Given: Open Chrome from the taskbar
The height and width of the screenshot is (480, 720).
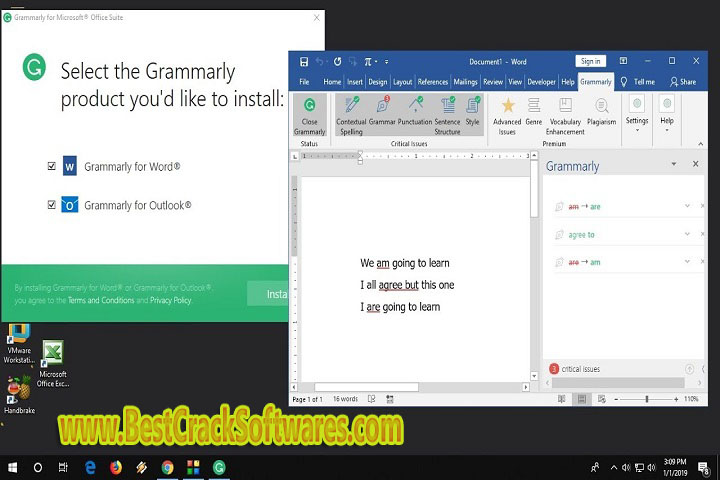Looking at the screenshot, I should [168, 468].
